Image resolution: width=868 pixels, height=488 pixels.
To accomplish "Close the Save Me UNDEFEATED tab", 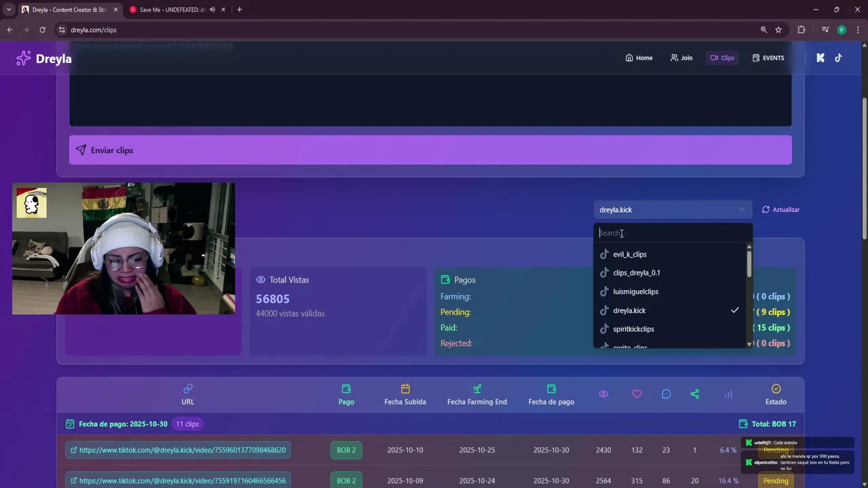I will (x=223, y=9).
